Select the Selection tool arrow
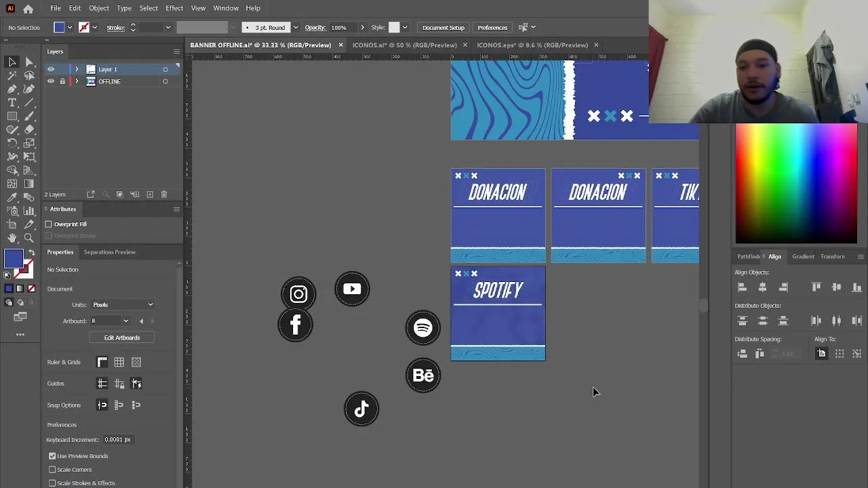The width and height of the screenshot is (868, 488). [x=12, y=62]
